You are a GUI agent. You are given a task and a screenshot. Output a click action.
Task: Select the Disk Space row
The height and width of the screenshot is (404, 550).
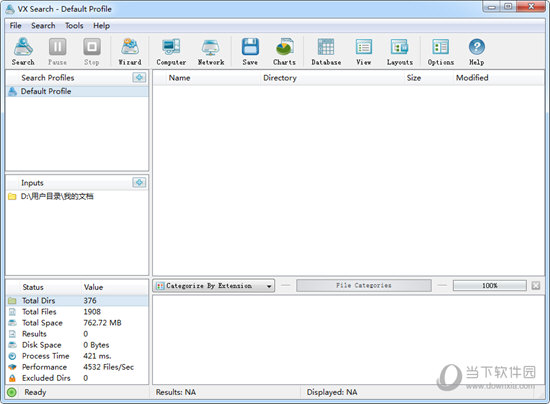pyautogui.click(x=77, y=345)
